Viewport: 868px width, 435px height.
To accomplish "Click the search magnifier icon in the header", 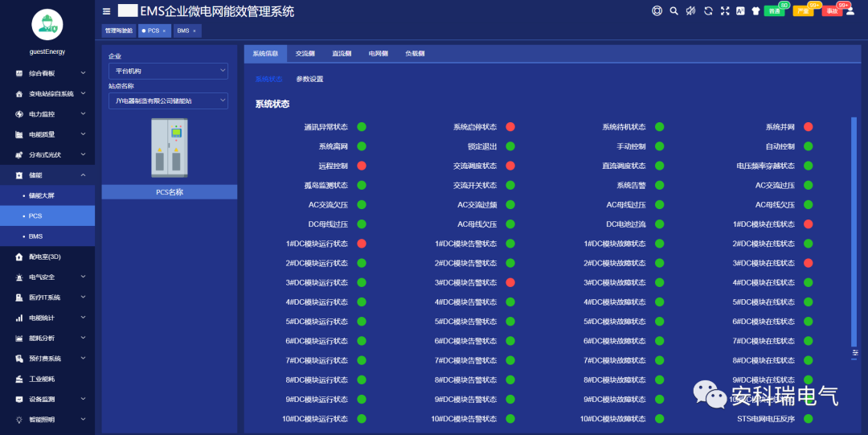I will tap(674, 10).
